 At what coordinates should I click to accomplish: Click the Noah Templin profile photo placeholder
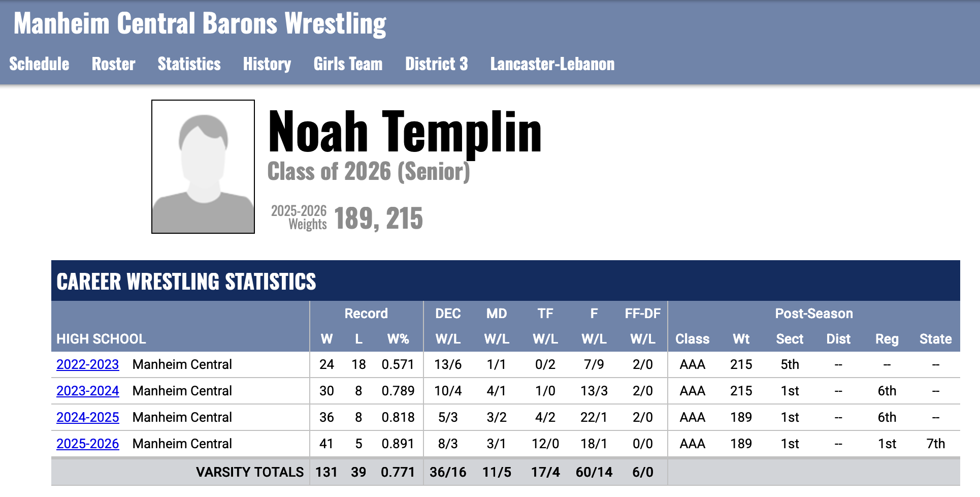click(x=203, y=167)
